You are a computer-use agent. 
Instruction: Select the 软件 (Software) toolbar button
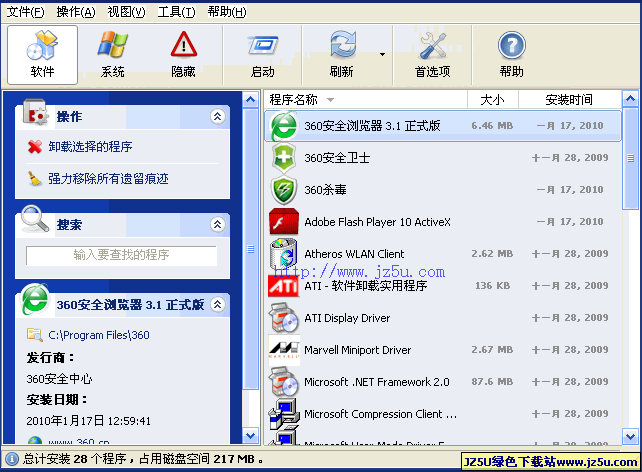tap(42, 55)
